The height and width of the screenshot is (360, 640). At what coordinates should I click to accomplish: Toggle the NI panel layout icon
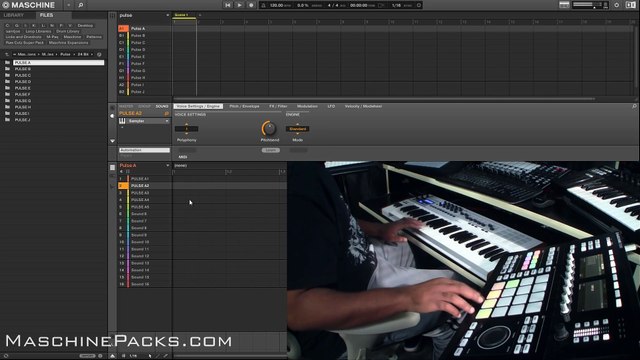coord(630,5)
